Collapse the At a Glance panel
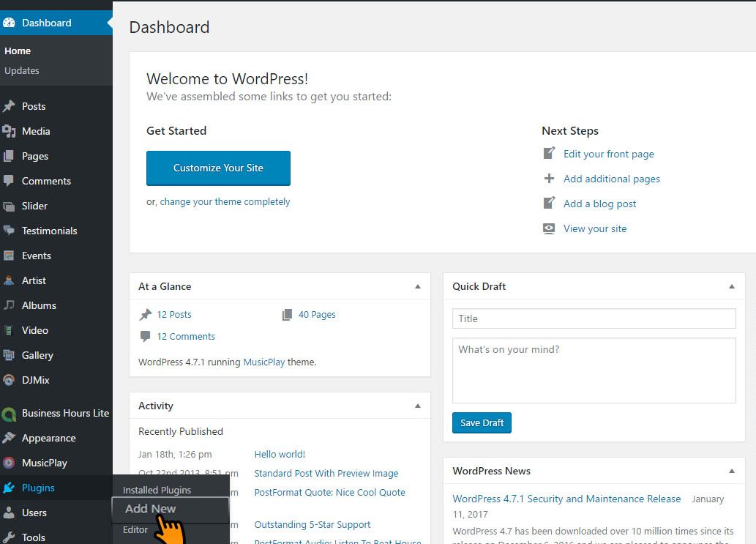Viewport: 756px width, 544px height. pos(418,286)
